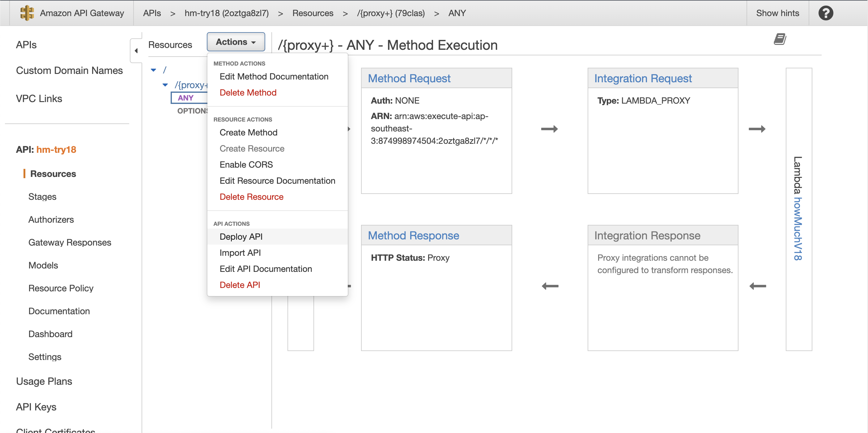Click the documentation book icon above Method Execution

coord(781,39)
